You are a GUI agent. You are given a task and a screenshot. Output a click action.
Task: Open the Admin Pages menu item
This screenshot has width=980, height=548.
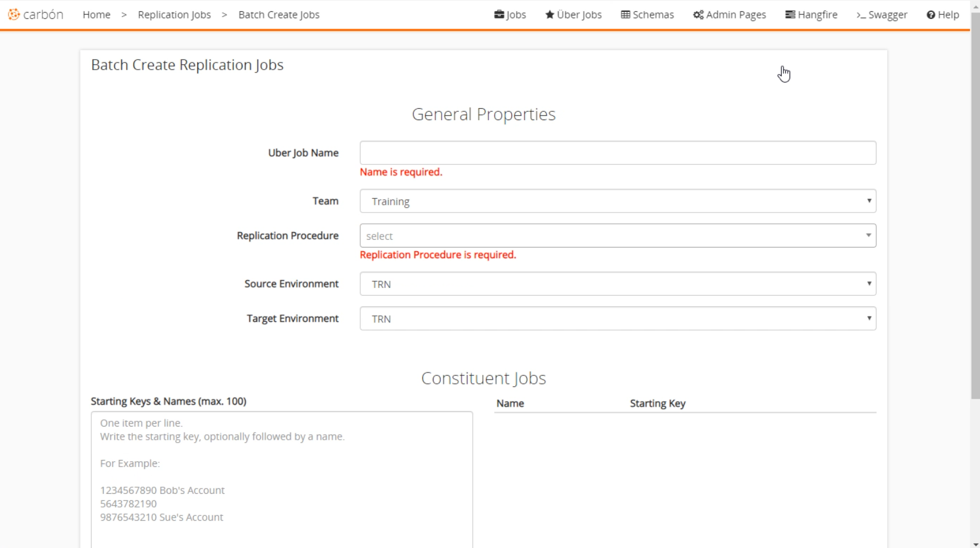729,14
